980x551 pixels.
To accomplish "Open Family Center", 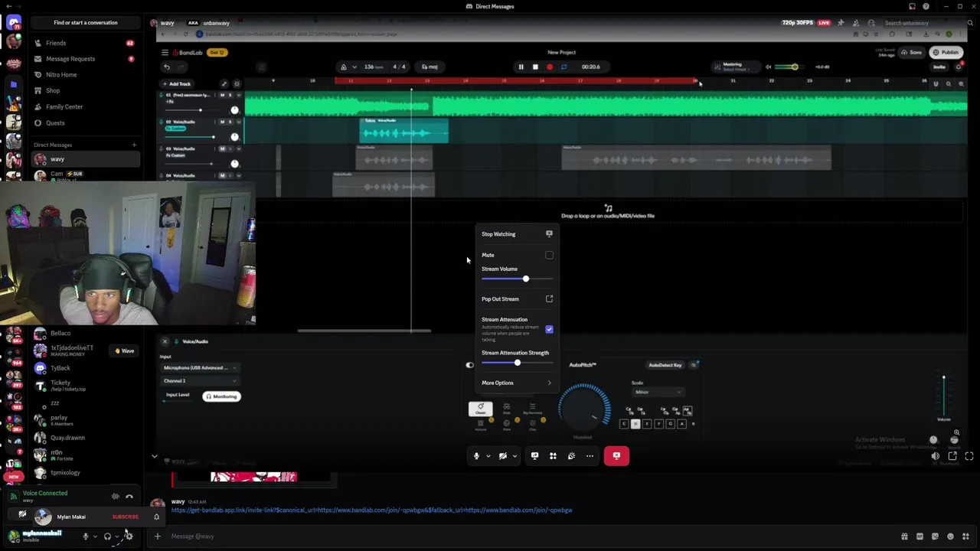I will pos(86,106).
